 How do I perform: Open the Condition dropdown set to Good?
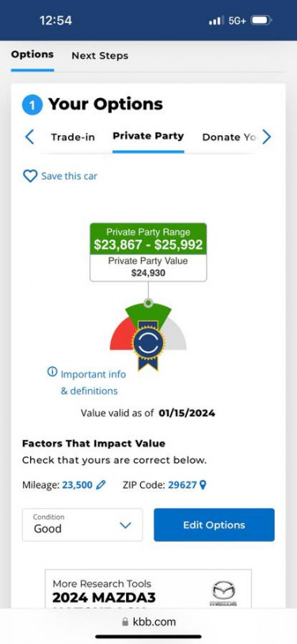(x=82, y=525)
